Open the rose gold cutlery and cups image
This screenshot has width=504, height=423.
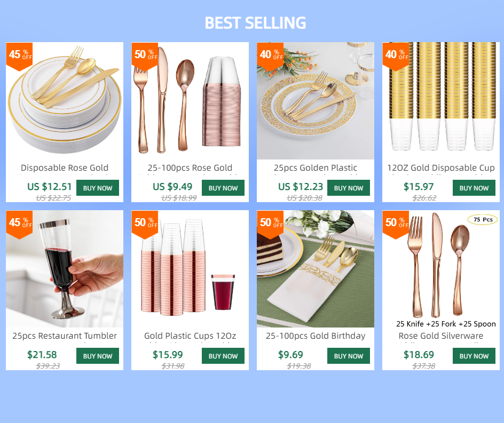click(x=190, y=101)
